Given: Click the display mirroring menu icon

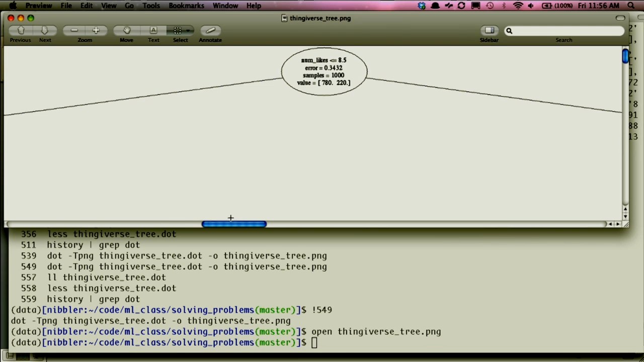Looking at the screenshot, I should point(475,6).
